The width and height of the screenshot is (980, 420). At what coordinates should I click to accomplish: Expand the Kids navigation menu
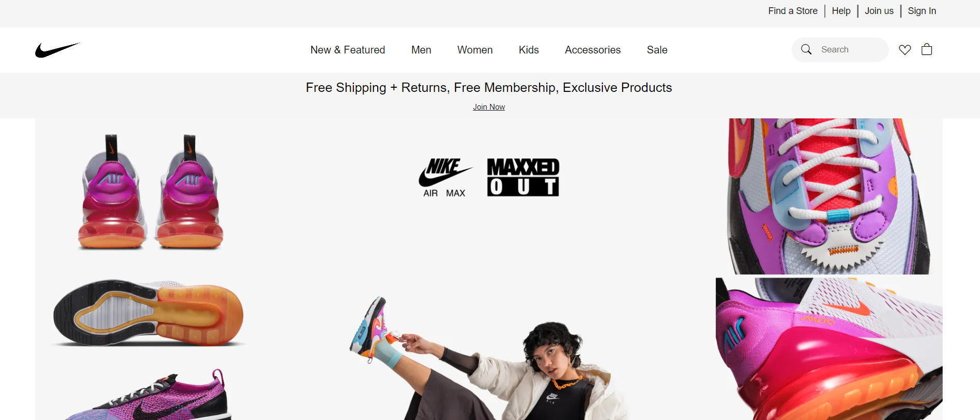529,50
